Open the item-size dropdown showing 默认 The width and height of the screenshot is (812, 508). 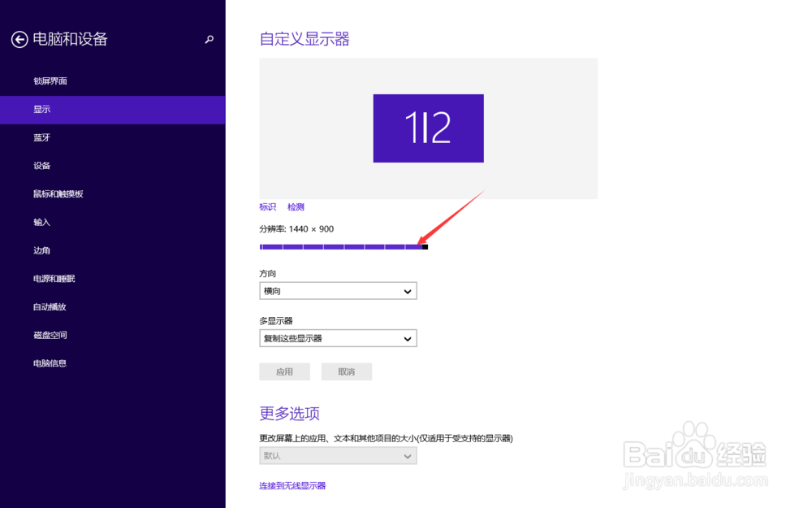[338, 456]
